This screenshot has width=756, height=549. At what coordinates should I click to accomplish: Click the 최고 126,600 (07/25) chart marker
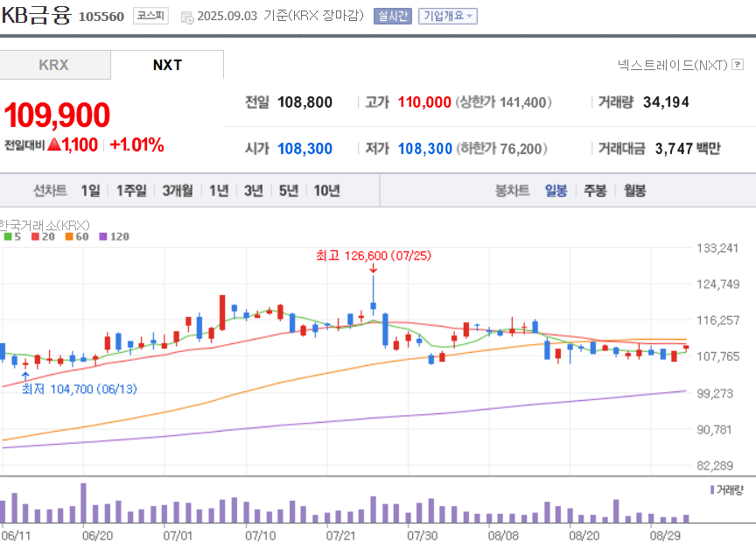coord(374,256)
